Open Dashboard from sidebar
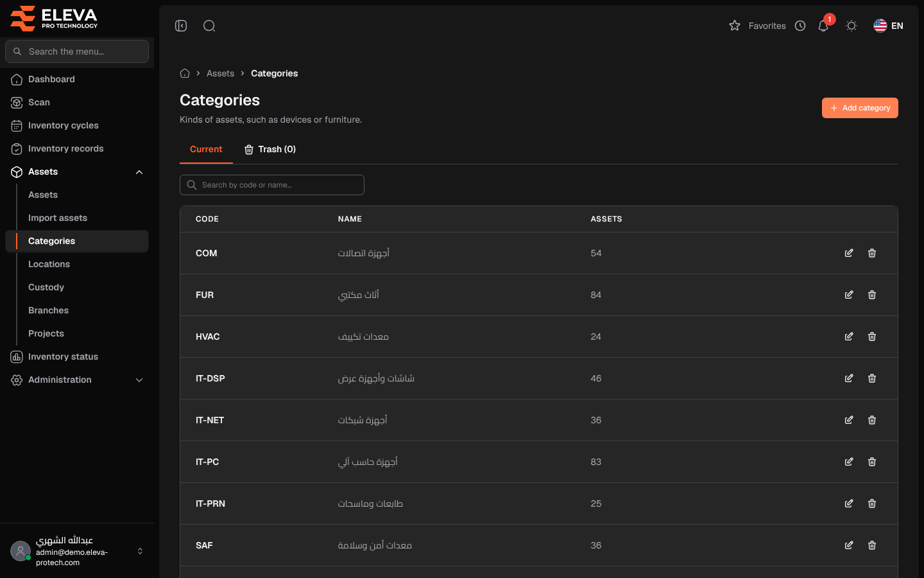Screen dimensions: 924x578 click(x=77, y=79)
